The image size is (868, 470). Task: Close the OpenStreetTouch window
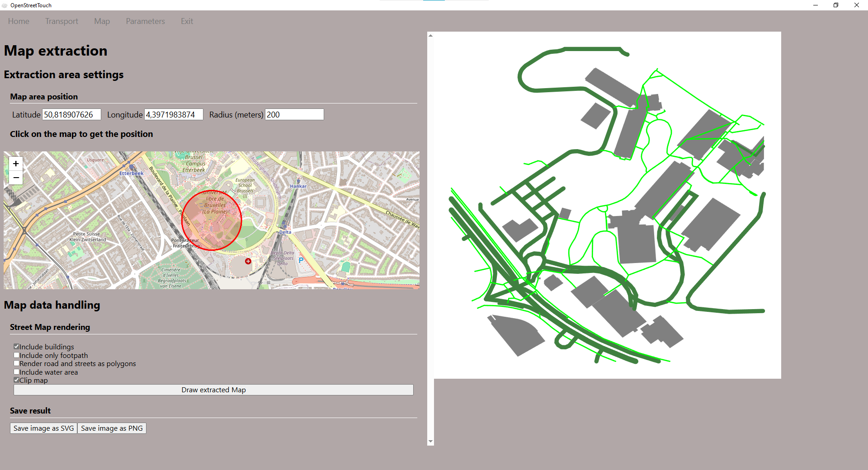tap(857, 5)
